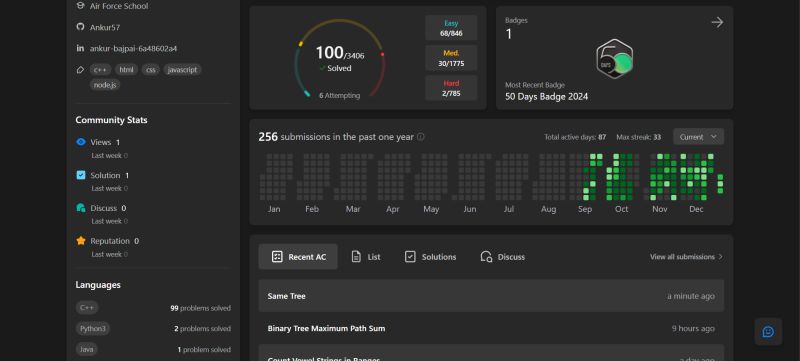800x361 pixels.
Task: Open the Same Tree submission
Action: tap(491, 296)
